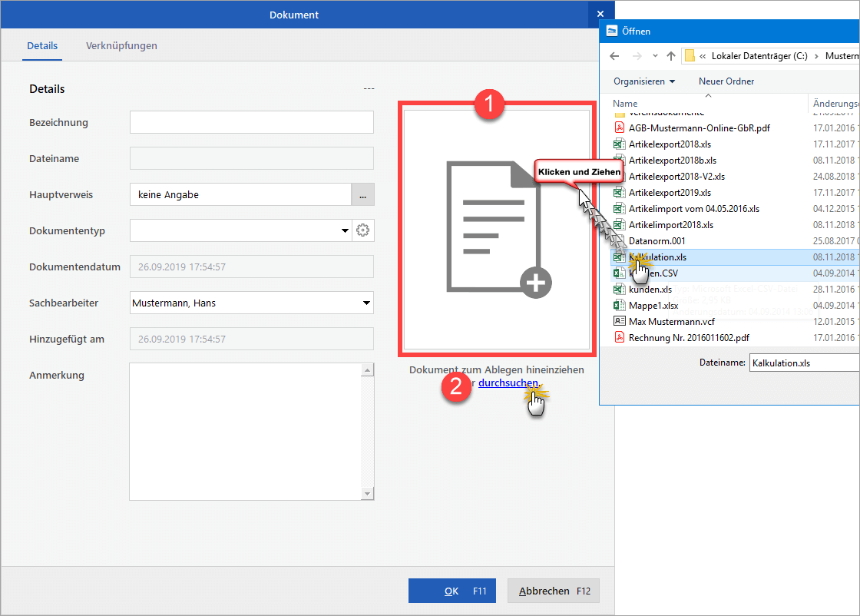Select file Artikelexport2018b.xls
Screen dimensions: 860x616
click(673, 161)
